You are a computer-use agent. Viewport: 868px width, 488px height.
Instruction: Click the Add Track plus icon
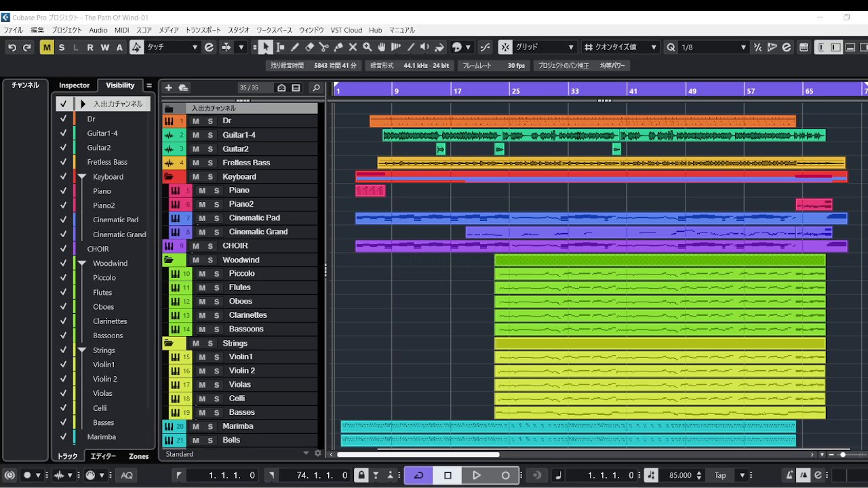tap(169, 88)
